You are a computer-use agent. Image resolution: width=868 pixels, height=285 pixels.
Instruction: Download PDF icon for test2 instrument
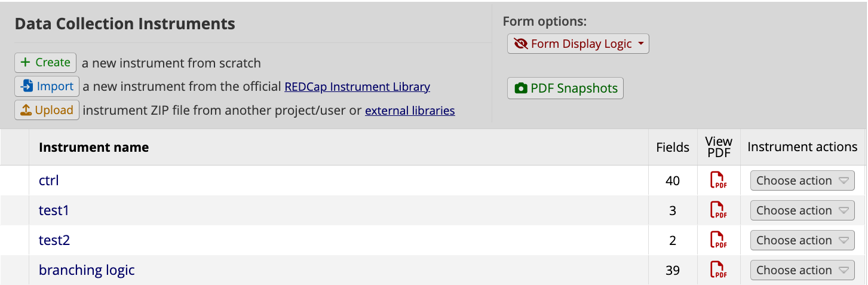point(718,240)
